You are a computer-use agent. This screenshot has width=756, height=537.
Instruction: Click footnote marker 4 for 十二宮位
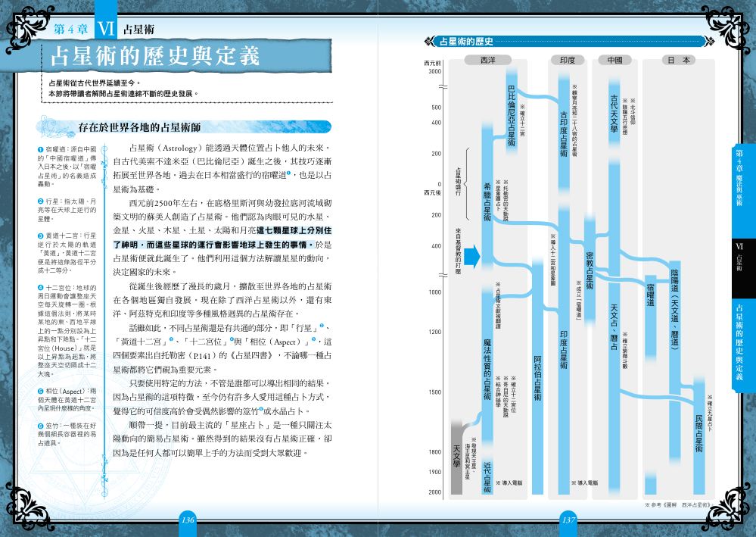pyautogui.click(x=41, y=288)
